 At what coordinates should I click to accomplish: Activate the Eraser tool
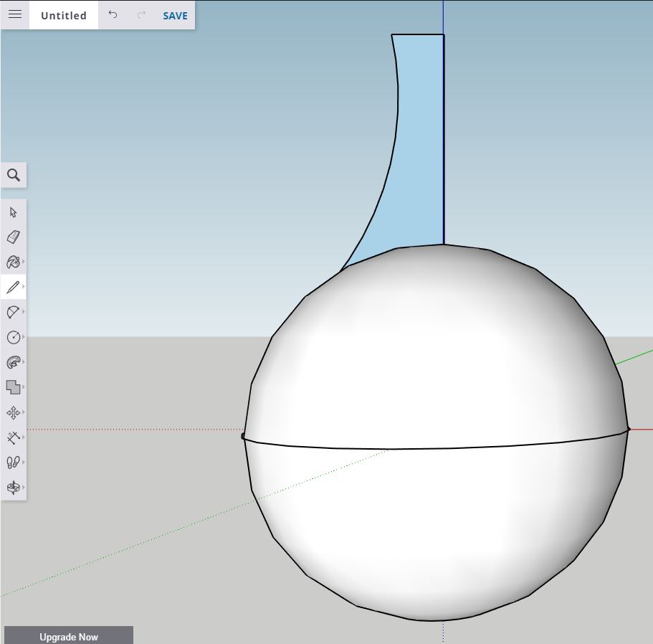[13, 237]
